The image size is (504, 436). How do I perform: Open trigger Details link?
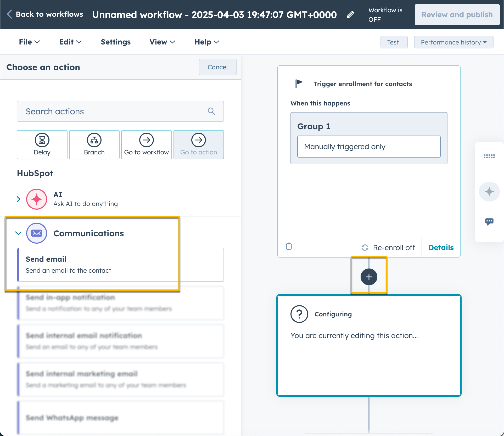(x=441, y=247)
